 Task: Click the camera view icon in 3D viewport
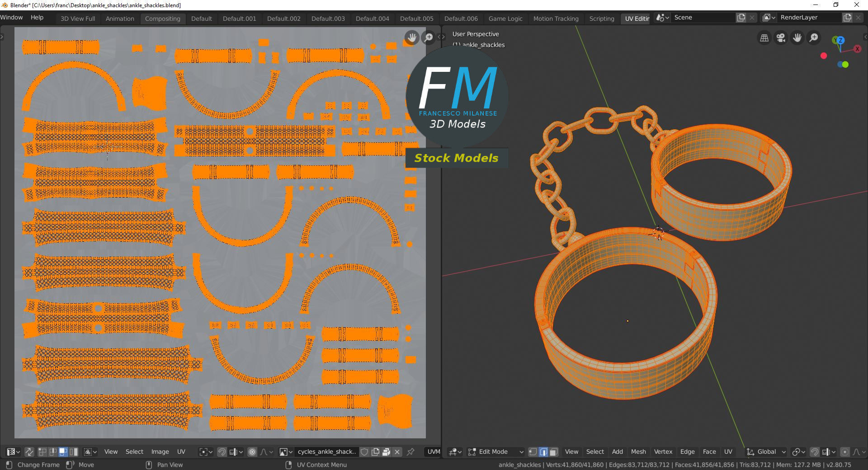coord(781,38)
